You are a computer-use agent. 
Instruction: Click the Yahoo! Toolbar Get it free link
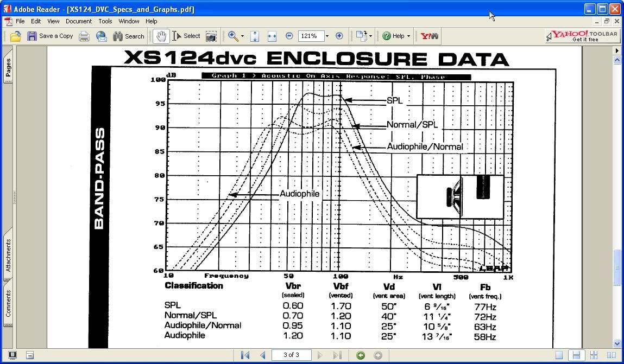pyautogui.click(x=581, y=36)
